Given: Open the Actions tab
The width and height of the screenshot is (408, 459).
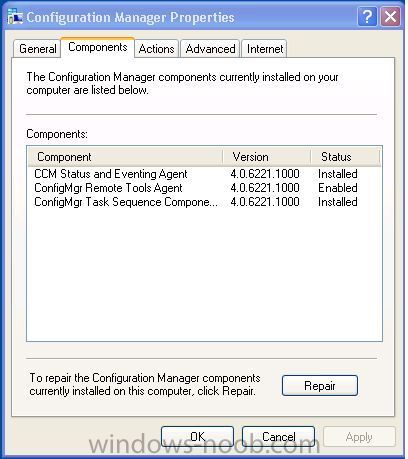Looking at the screenshot, I should pos(156,49).
